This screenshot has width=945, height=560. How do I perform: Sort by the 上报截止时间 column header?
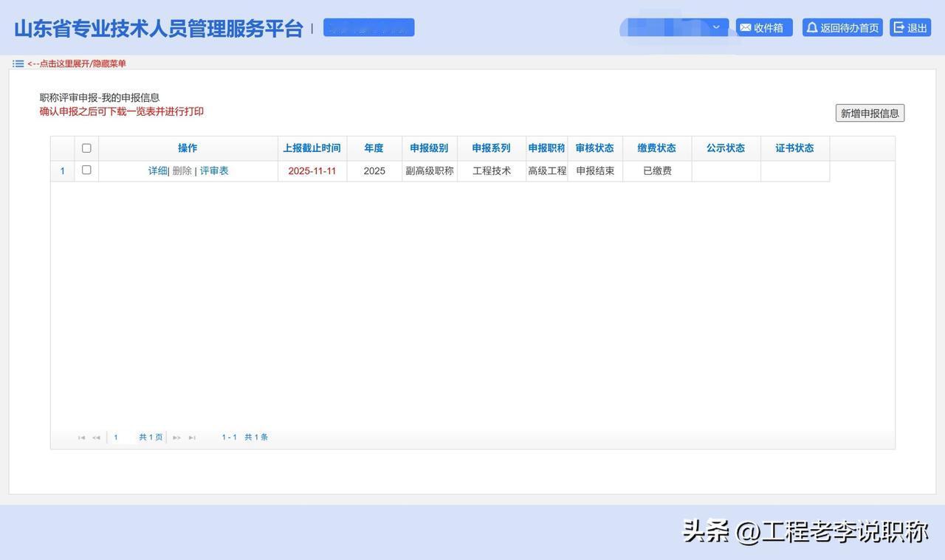pyautogui.click(x=312, y=147)
